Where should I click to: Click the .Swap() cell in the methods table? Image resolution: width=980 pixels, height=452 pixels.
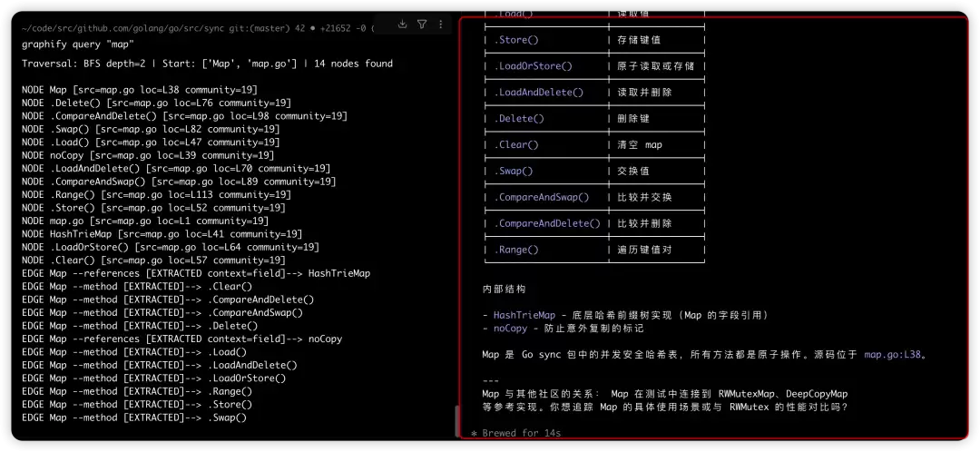[514, 172]
